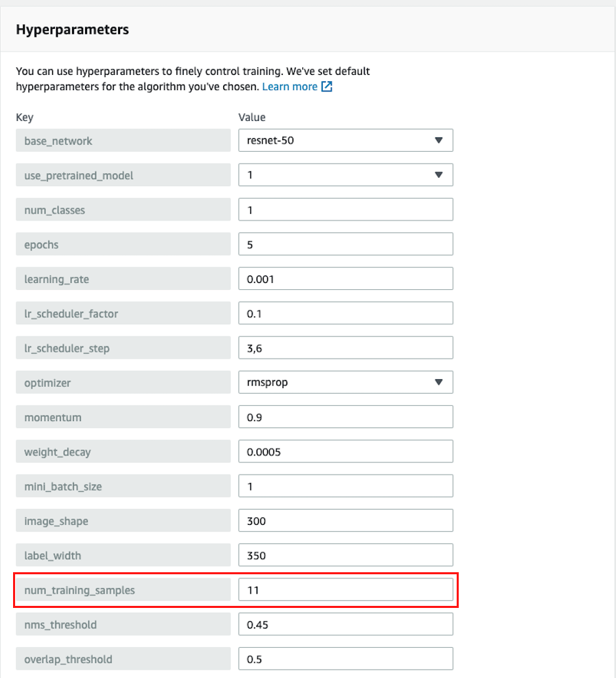Click the num_classes value field
The width and height of the screenshot is (616, 678).
pyautogui.click(x=345, y=210)
